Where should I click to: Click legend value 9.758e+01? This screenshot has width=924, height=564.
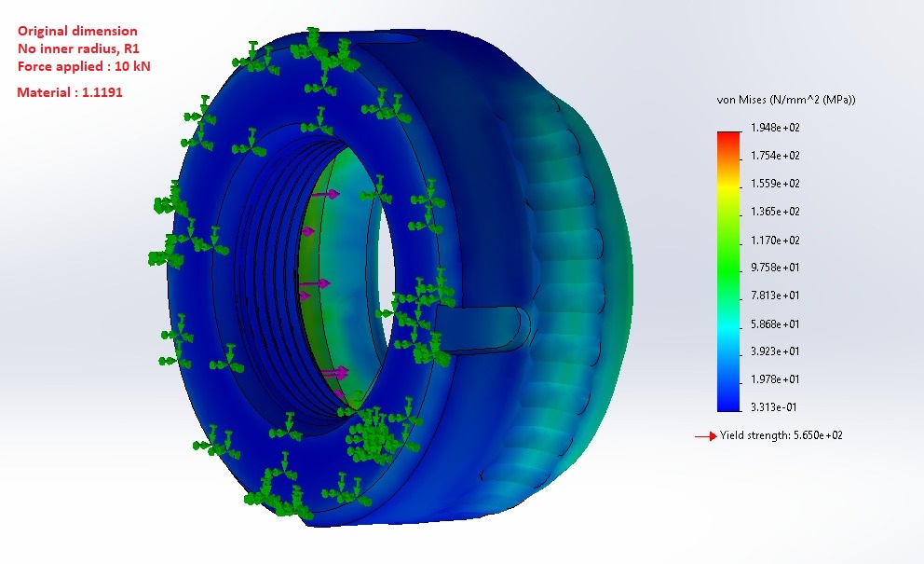[x=775, y=268]
